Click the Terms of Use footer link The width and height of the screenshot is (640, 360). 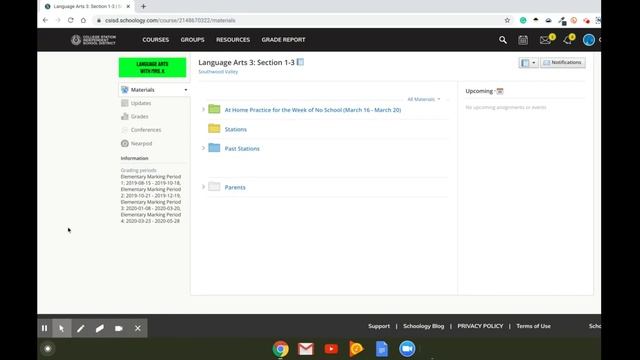point(533,326)
